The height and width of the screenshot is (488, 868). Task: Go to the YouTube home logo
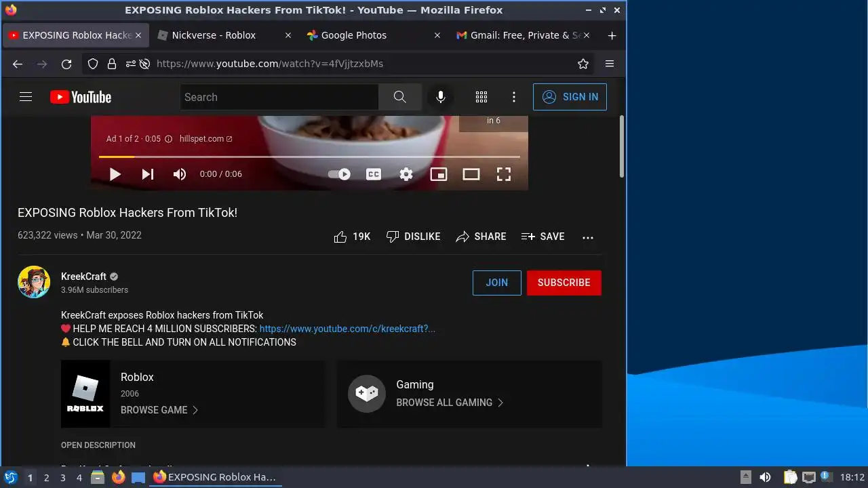coord(81,97)
